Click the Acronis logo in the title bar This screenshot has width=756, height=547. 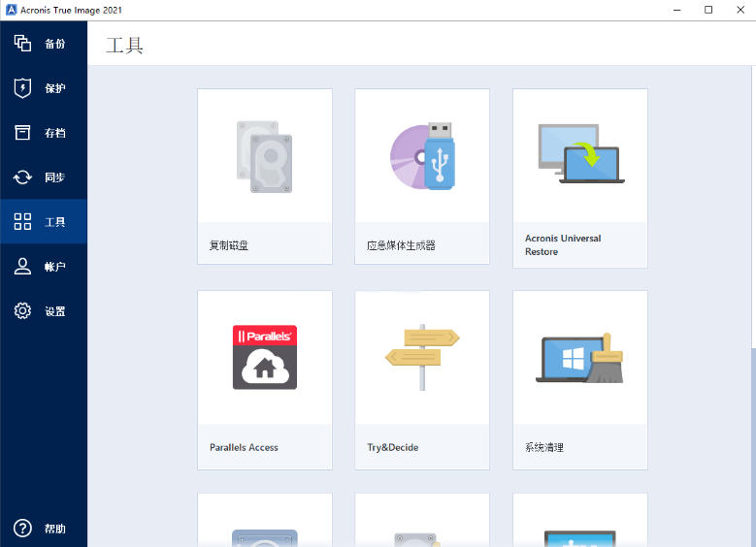click(x=11, y=10)
